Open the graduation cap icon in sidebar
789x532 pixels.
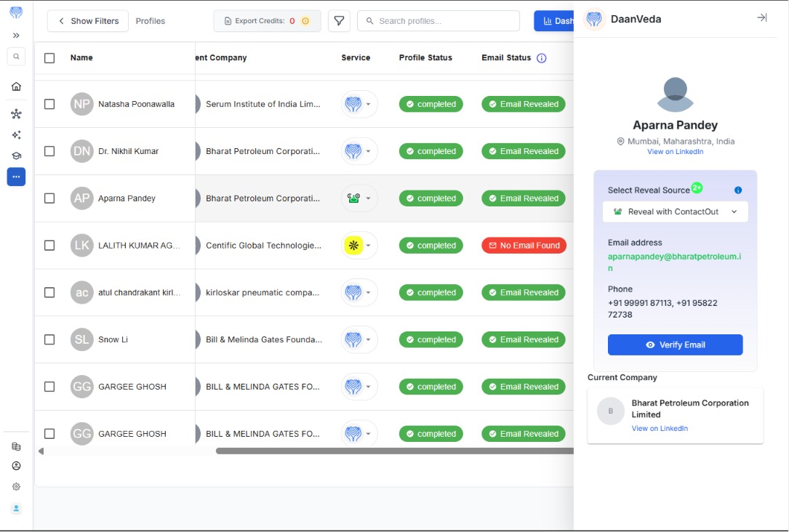[16, 156]
